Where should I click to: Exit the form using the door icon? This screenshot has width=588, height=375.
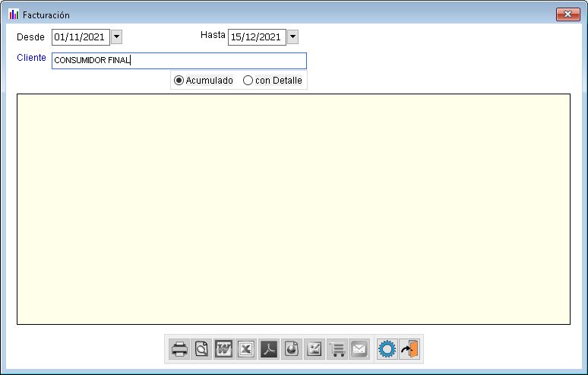409,349
